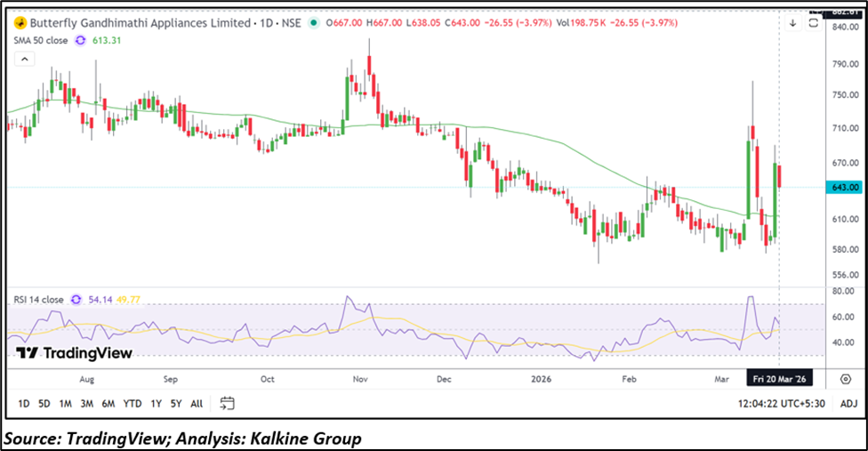Select the 6M time range
This screenshot has height=451, width=868.
[108, 404]
